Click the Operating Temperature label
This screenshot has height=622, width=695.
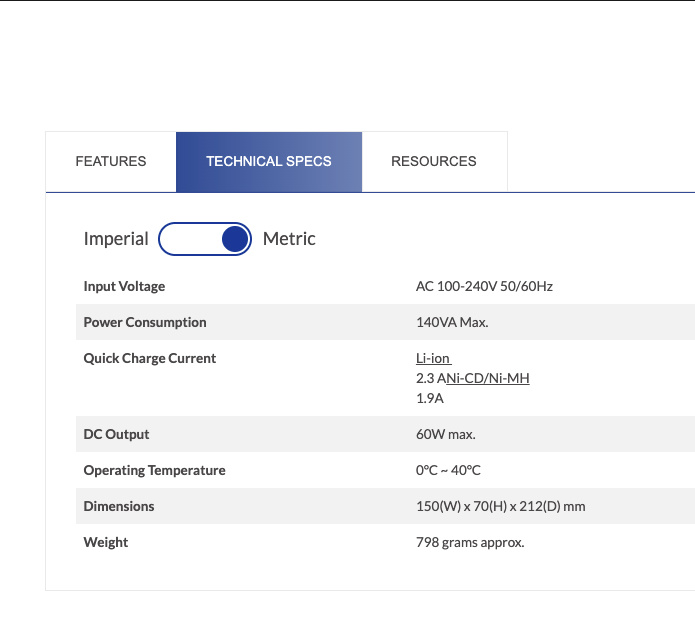point(154,470)
